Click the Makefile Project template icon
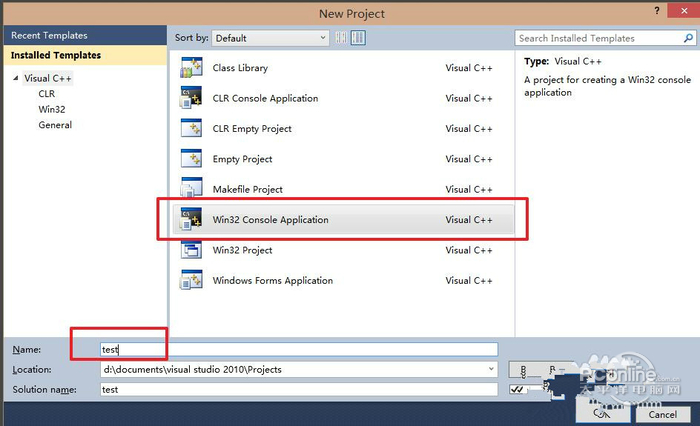The image size is (700, 426). coord(191,188)
